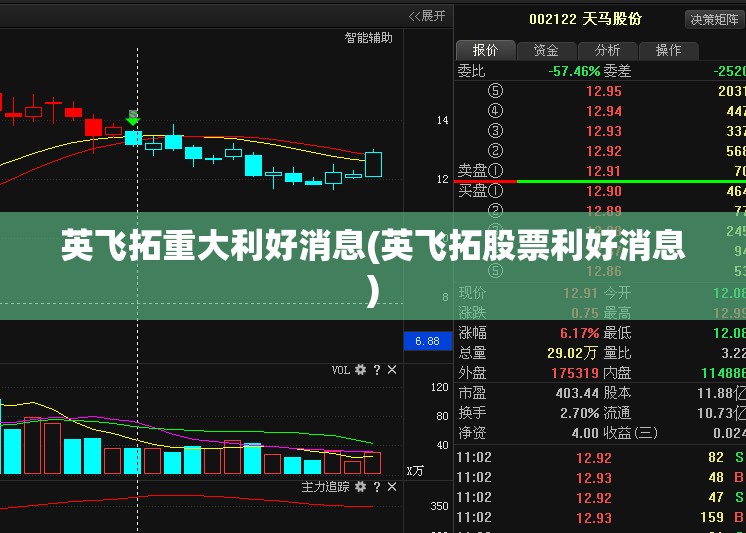
Task: Click the green sell signal arrow
Action: pos(133,118)
